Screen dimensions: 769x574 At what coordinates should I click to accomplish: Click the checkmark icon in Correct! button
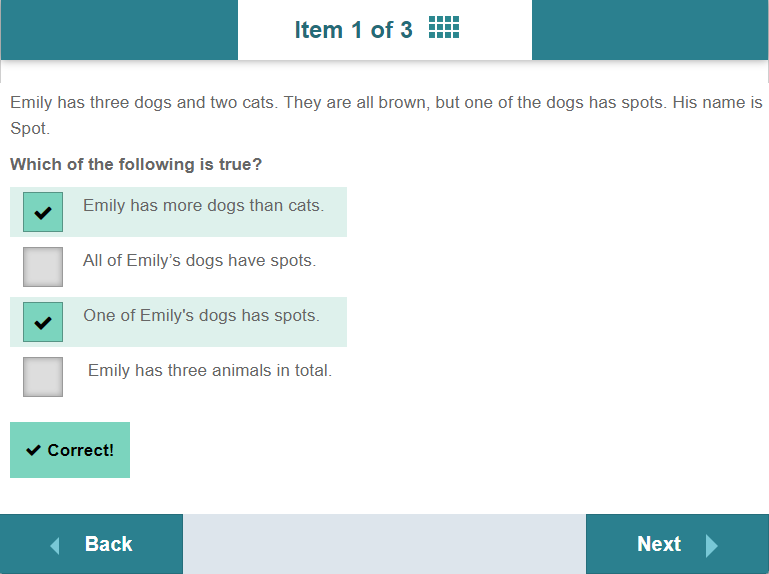coord(34,450)
